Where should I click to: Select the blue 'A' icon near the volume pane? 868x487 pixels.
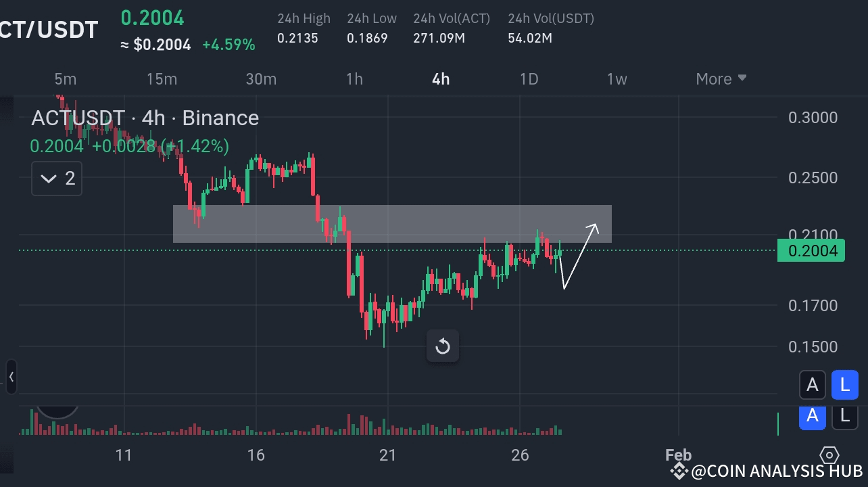(x=812, y=417)
